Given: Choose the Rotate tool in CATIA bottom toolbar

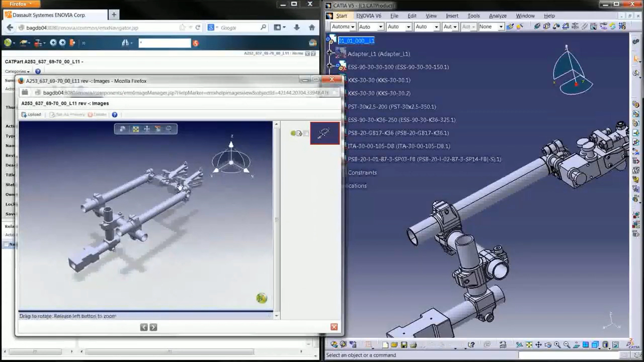Looking at the screenshot, I should point(548,344).
